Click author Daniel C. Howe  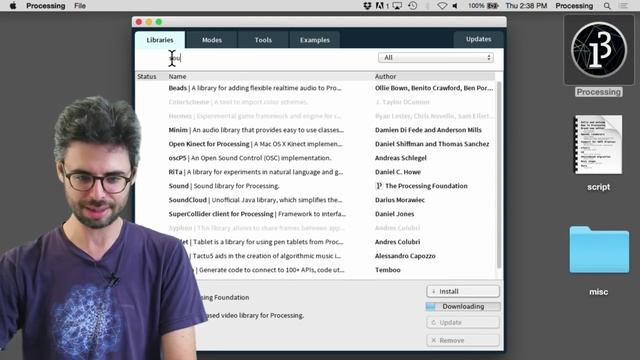tap(398, 172)
